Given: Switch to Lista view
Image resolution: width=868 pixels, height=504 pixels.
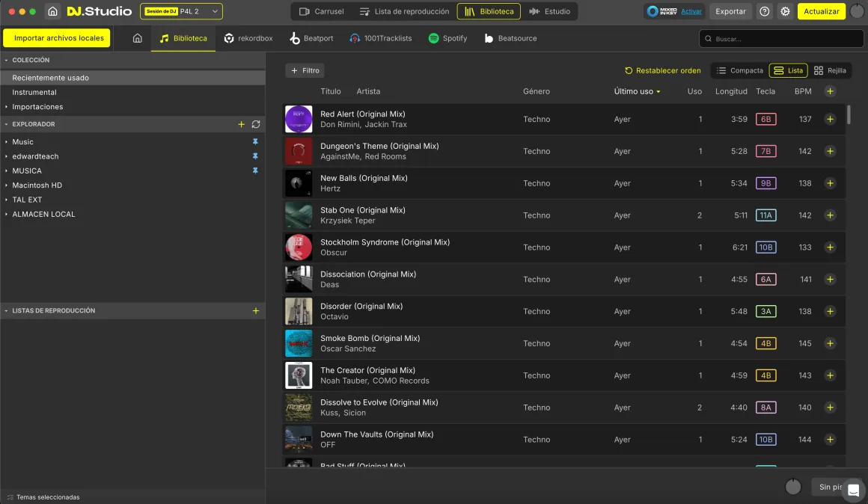Looking at the screenshot, I should click(788, 70).
